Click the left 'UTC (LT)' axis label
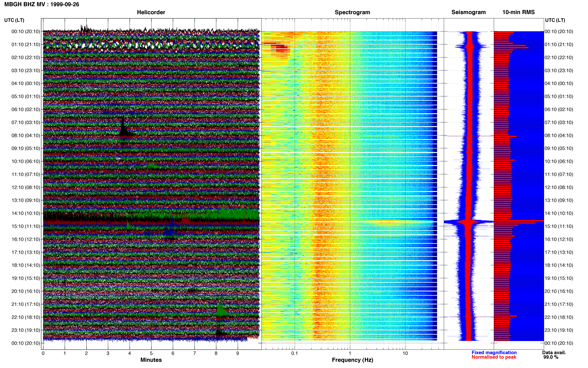Viewport: 588px width, 368px height. 14,20
